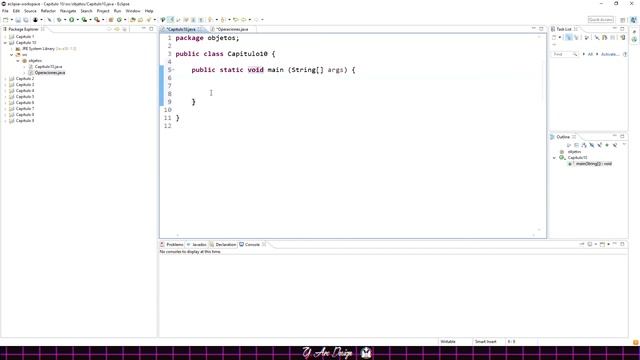Screen dimensions: 640x360
Task: Fold the main method at line 5
Action: [x=173, y=70]
